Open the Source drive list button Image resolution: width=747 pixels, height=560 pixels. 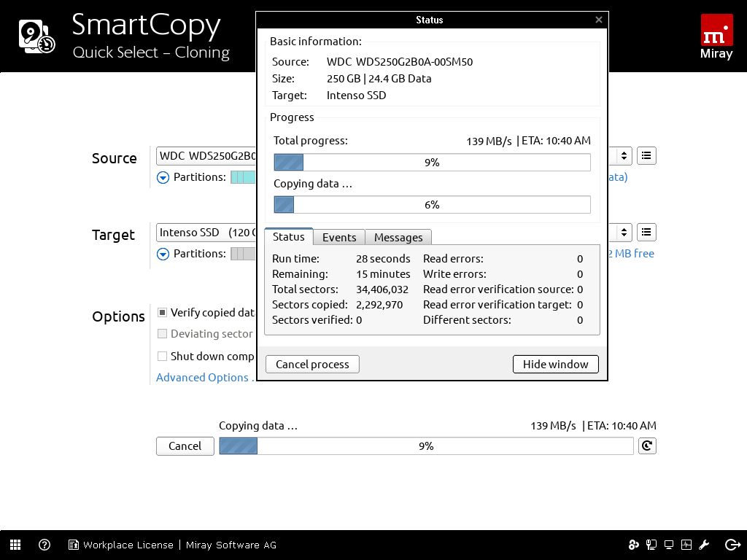tap(646, 155)
